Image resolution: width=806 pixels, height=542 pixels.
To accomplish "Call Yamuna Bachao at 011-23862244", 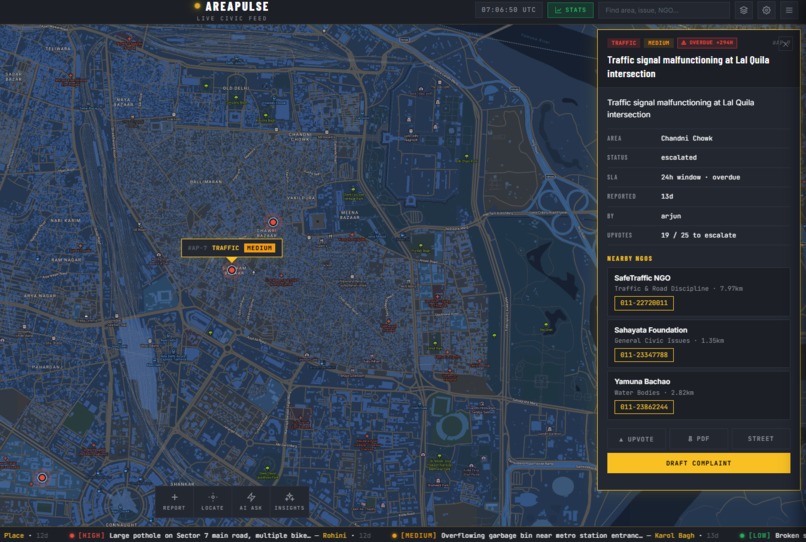I will click(644, 407).
